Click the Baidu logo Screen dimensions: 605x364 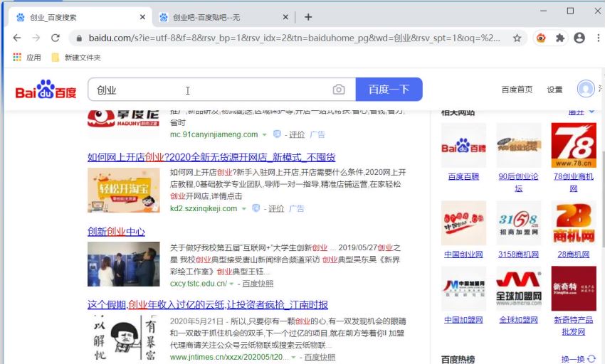46,90
